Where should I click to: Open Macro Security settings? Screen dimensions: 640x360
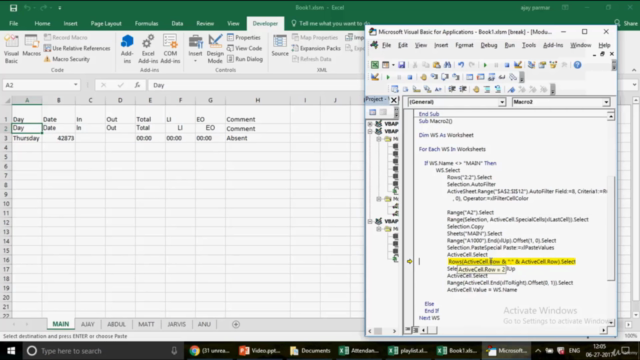pos(67,59)
